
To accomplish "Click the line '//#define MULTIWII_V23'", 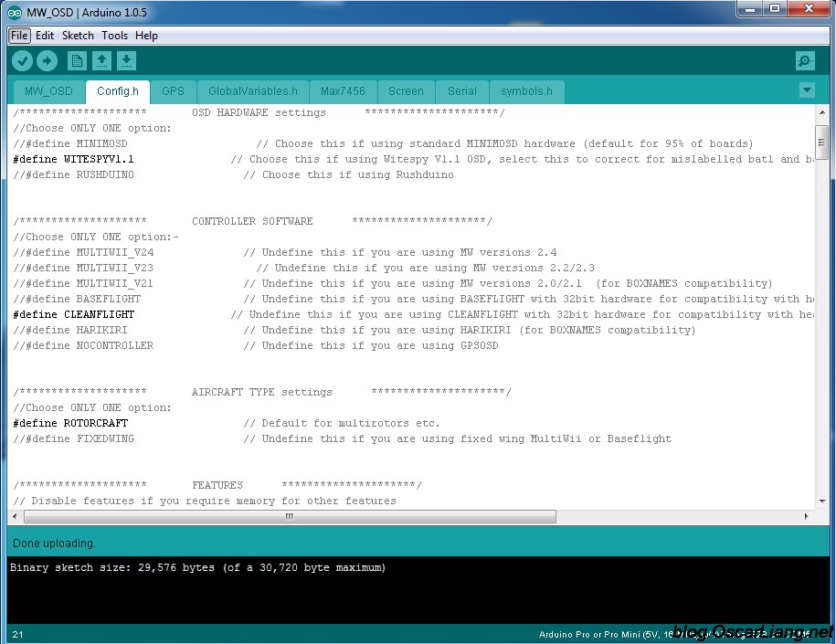I will coord(83,268).
